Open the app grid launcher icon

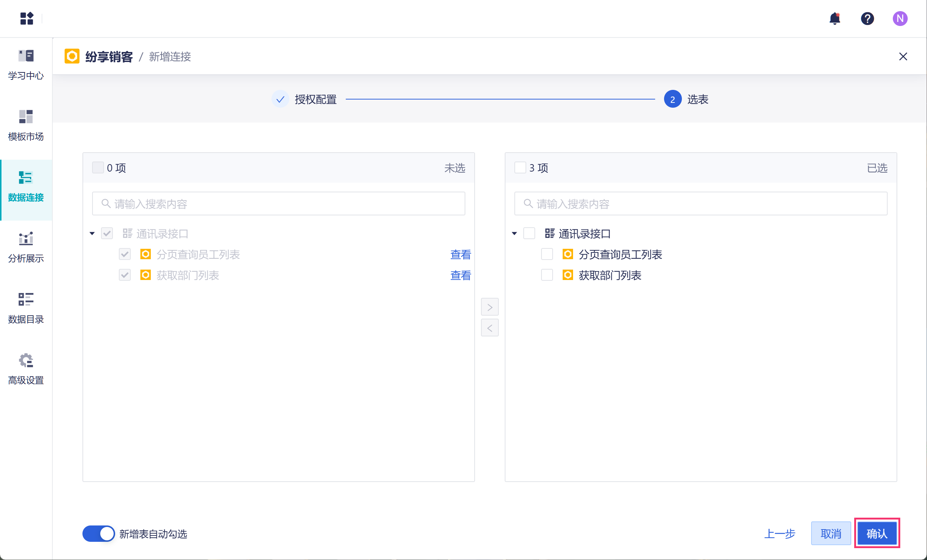coord(27,18)
